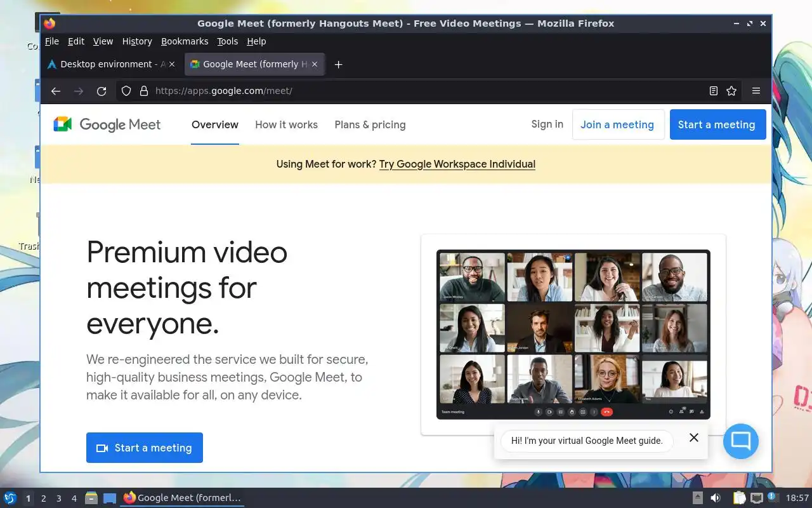The height and width of the screenshot is (508, 812).
Task: Close the Google Meet tab
Action: pos(316,64)
